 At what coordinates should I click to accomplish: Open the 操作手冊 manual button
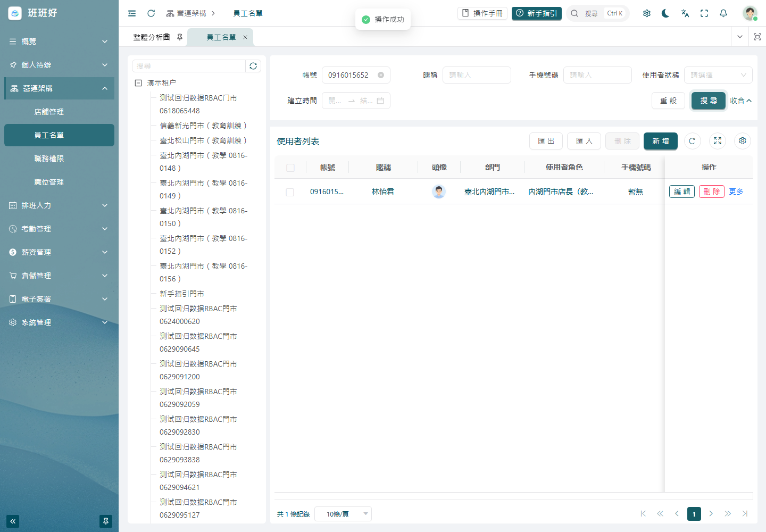pyautogui.click(x=482, y=13)
